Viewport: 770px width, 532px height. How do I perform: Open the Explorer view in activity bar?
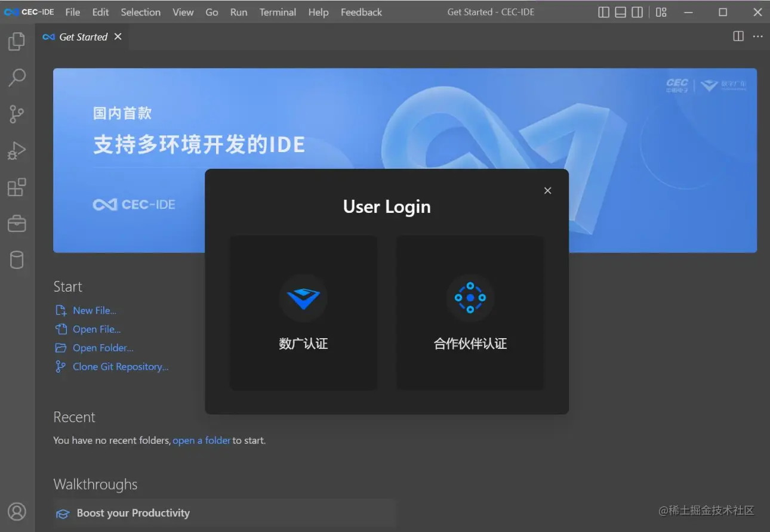tap(17, 41)
